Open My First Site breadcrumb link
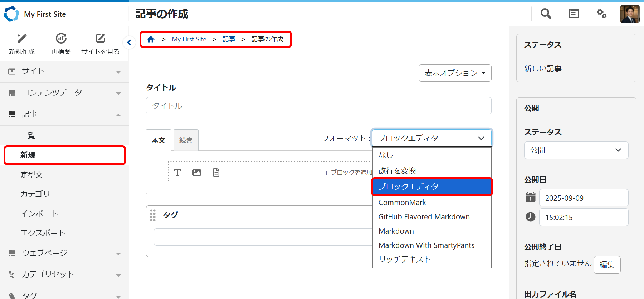This screenshot has width=644, height=299. [189, 39]
